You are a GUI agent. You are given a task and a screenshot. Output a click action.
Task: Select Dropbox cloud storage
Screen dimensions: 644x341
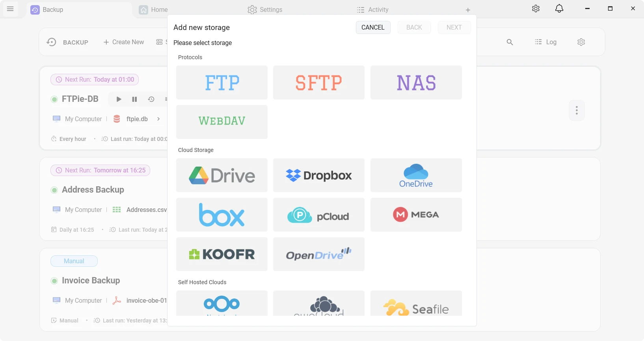[x=319, y=175]
